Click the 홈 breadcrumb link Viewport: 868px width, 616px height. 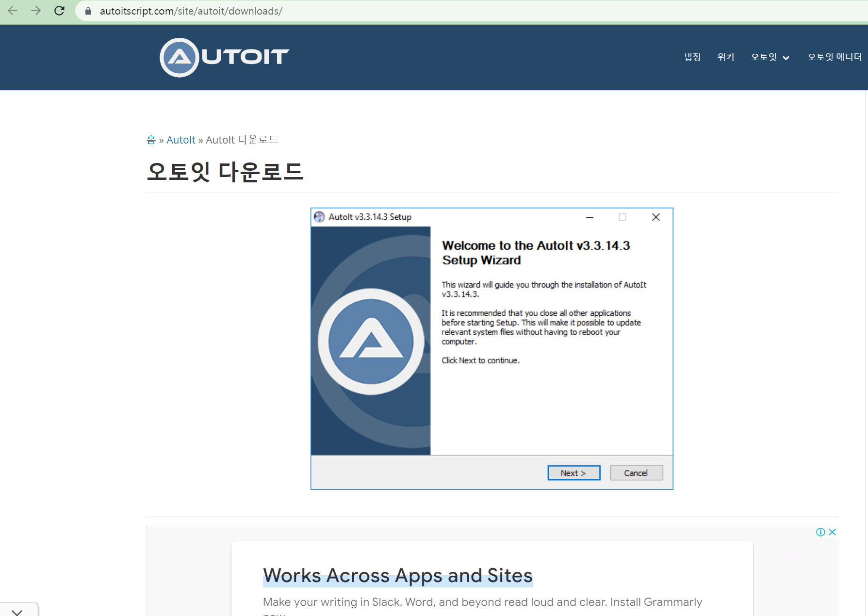[x=151, y=140]
